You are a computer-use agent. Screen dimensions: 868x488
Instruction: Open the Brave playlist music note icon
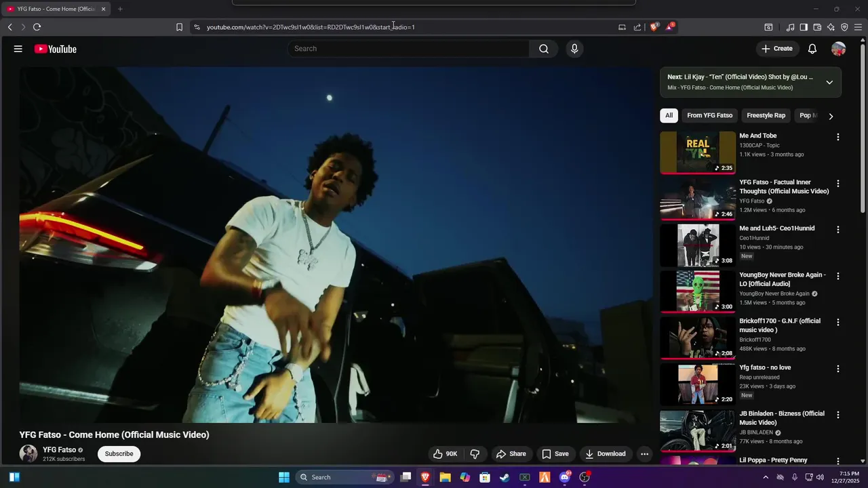[x=790, y=27]
